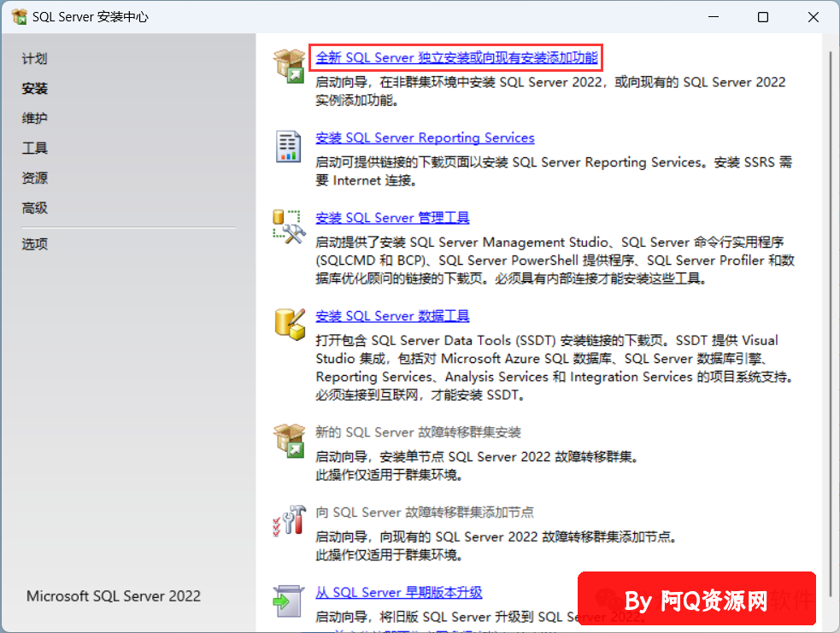Switch to the 选项 page
The width and height of the screenshot is (840, 633).
34,244
